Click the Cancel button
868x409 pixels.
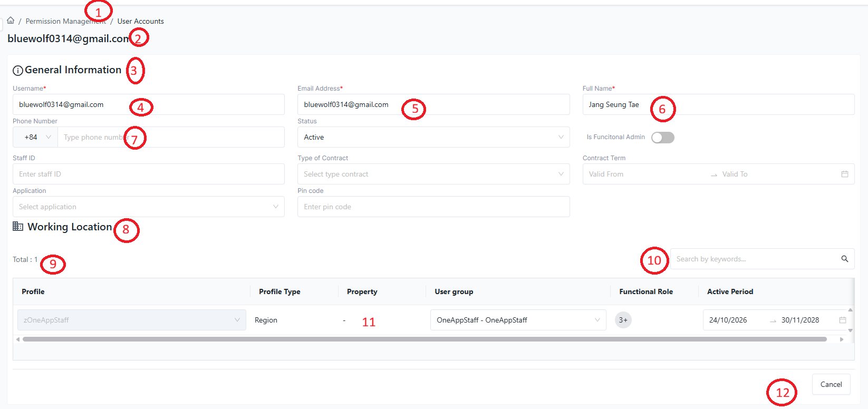[831, 384]
